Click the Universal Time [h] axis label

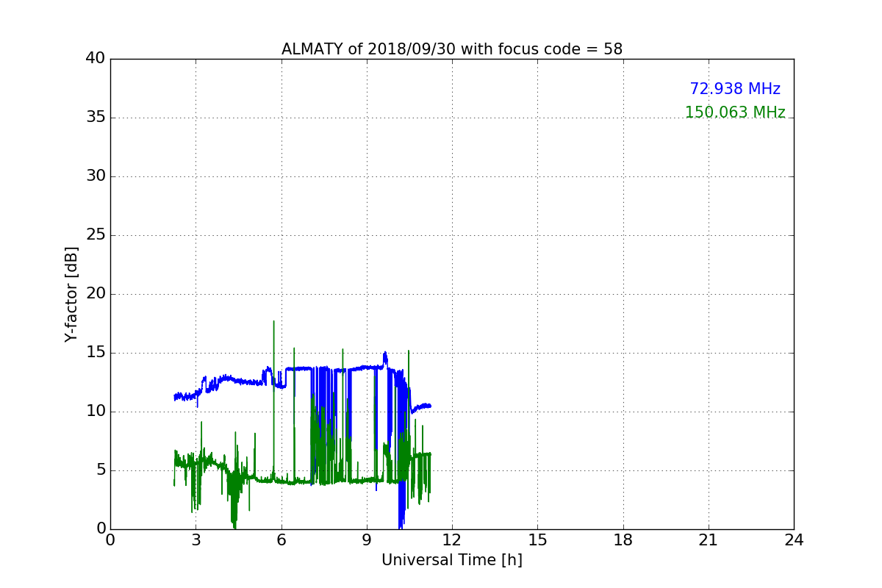point(452,560)
